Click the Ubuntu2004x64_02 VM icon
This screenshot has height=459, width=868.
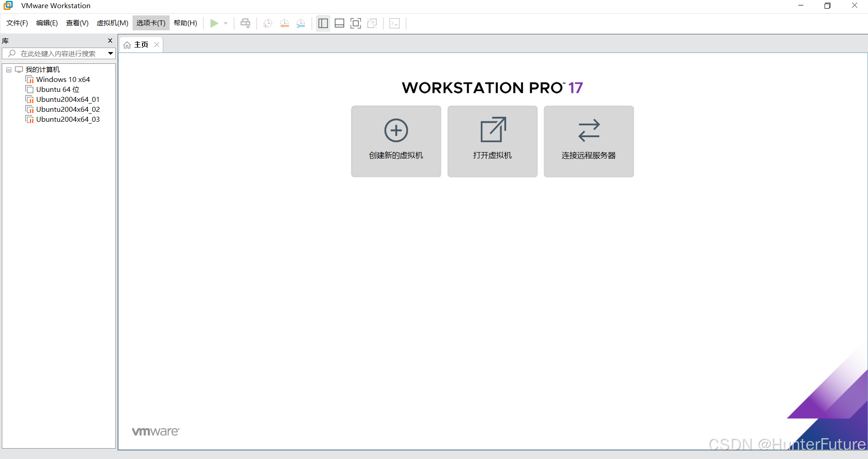[30, 110]
